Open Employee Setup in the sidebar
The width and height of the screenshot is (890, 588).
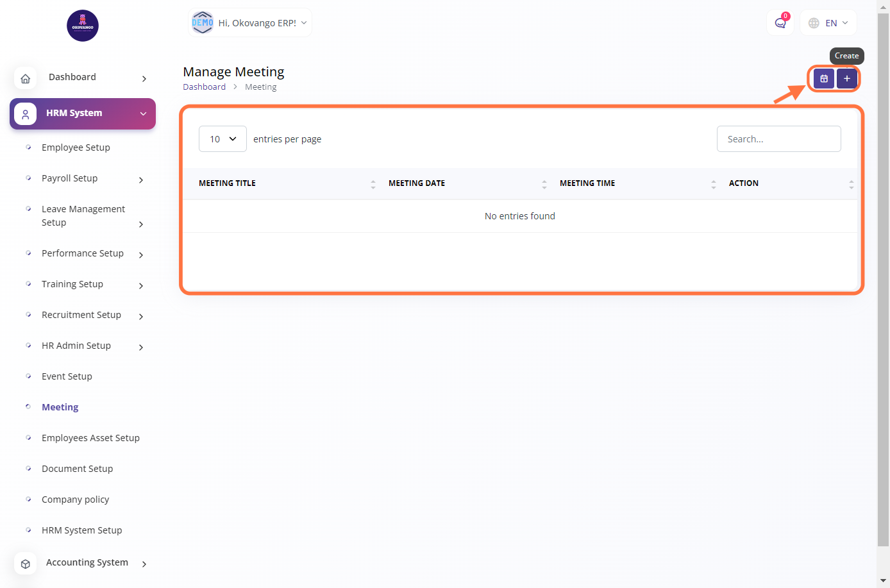click(76, 147)
